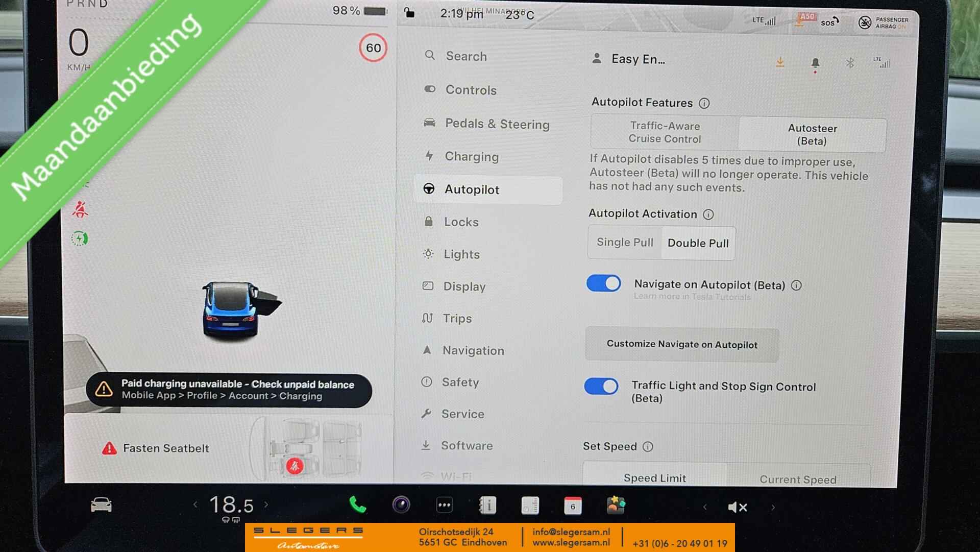Tap the Navigation menu icon
This screenshot has width=980, height=552.
tap(428, 351)
